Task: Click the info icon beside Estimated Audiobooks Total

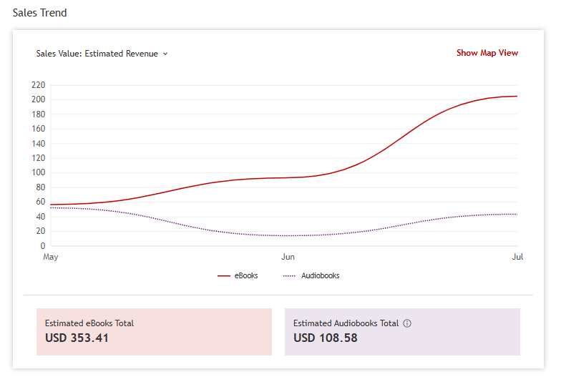Action: [407, 323]
